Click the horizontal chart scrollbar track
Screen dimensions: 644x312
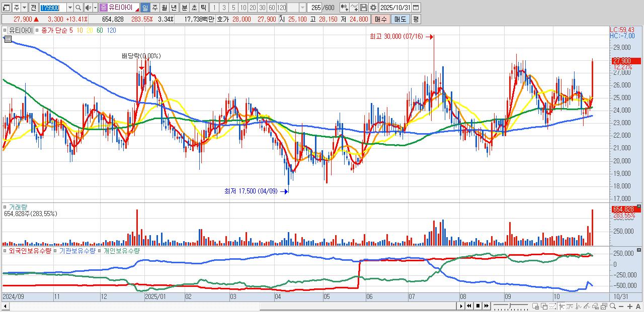pos(233,306)
